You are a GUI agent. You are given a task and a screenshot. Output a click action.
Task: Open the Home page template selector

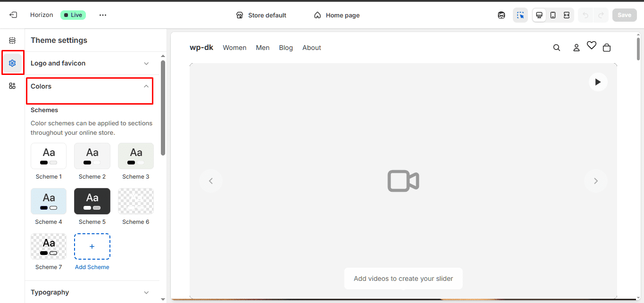pyautogui.click(x=337, y=15)
